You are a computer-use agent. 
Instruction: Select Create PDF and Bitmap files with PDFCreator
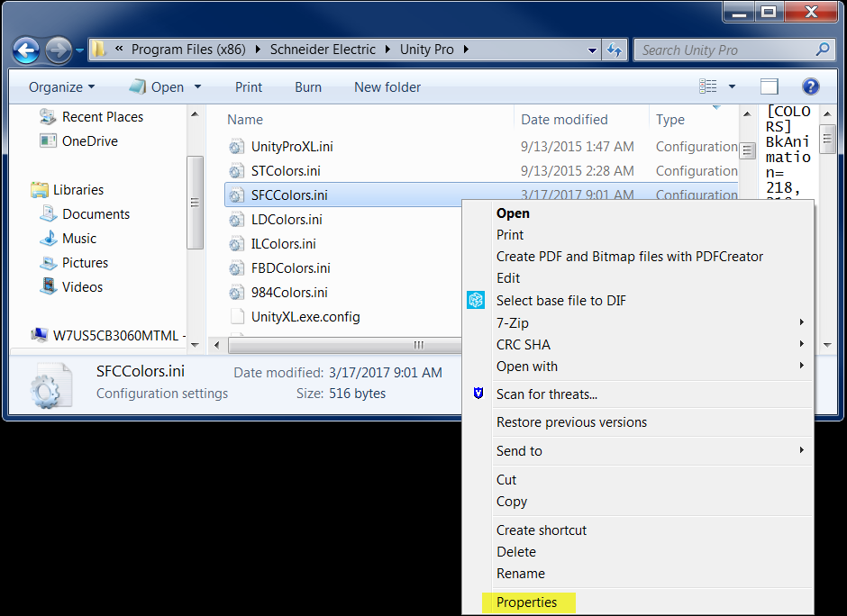point(630,257)
